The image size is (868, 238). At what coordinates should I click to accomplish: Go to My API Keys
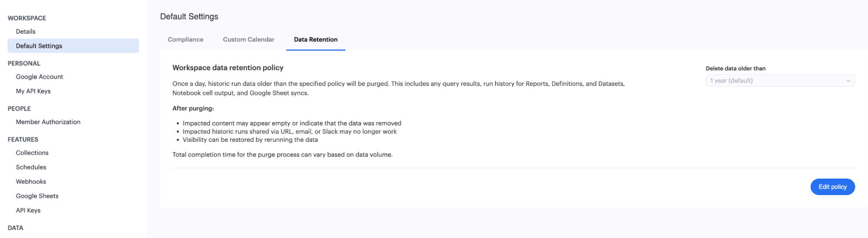coord(33,91)
